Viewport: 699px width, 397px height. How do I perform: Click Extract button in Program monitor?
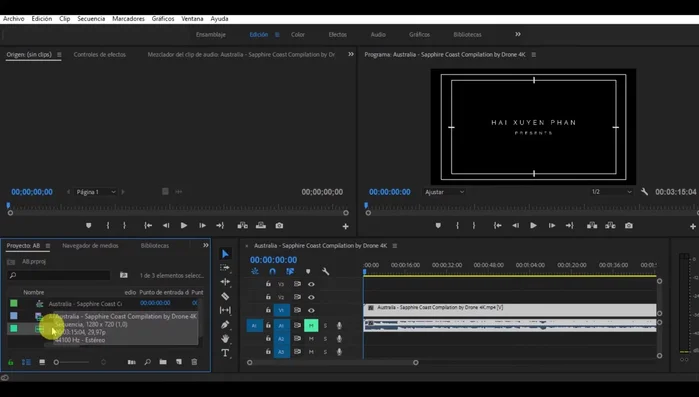(610, 225)
